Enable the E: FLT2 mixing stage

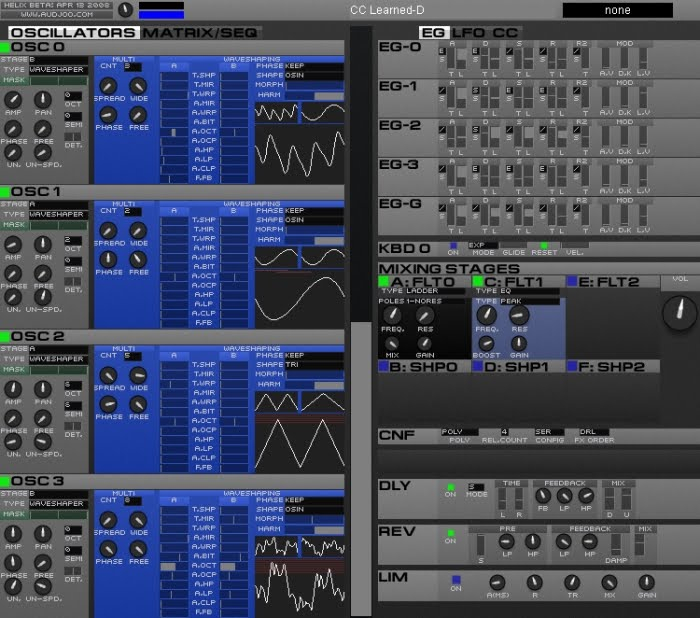[x=572, y=282]
